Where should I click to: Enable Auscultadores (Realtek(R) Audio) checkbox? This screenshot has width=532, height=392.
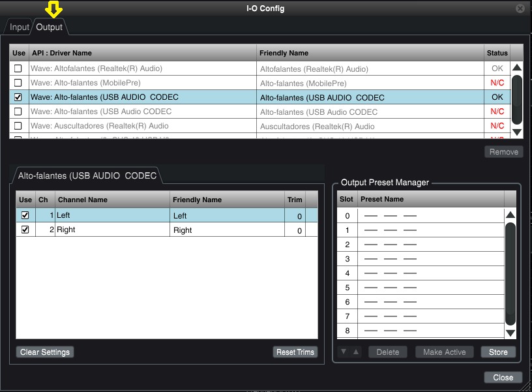pos(18,126)
